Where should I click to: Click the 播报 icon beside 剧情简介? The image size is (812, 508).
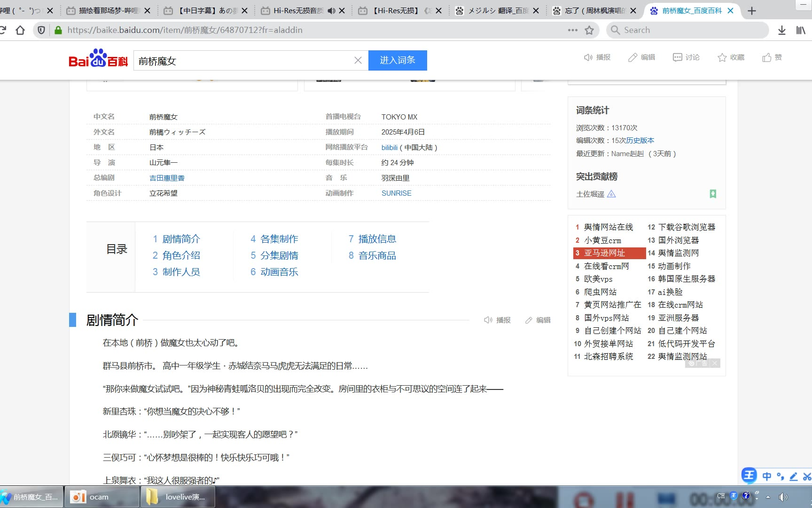(498, 320)
